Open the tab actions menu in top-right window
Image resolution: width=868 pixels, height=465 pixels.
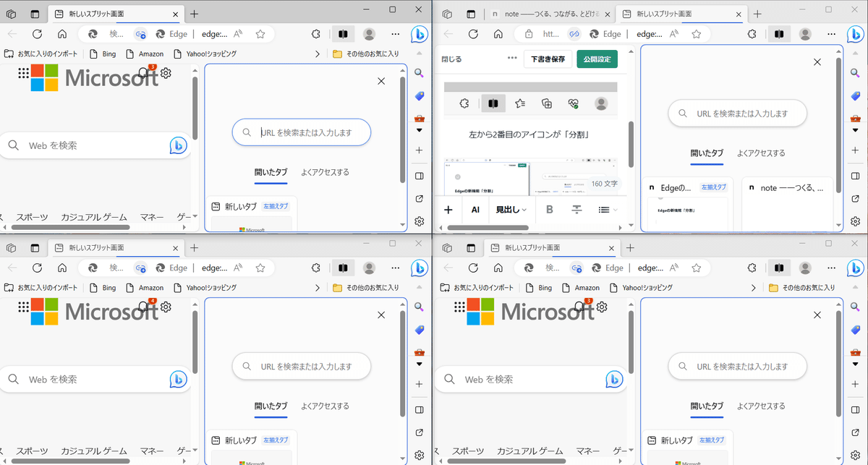(x=471, y=14)
